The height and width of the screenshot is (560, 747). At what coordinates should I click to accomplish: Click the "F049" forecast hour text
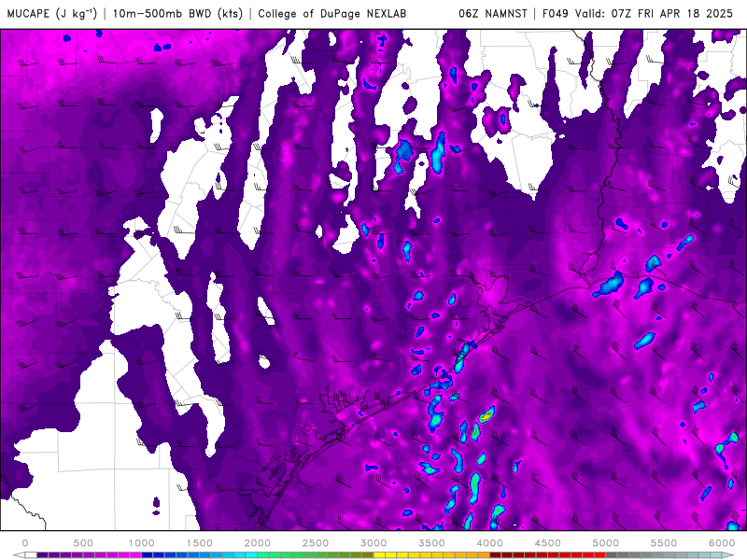tap(556, 13)
